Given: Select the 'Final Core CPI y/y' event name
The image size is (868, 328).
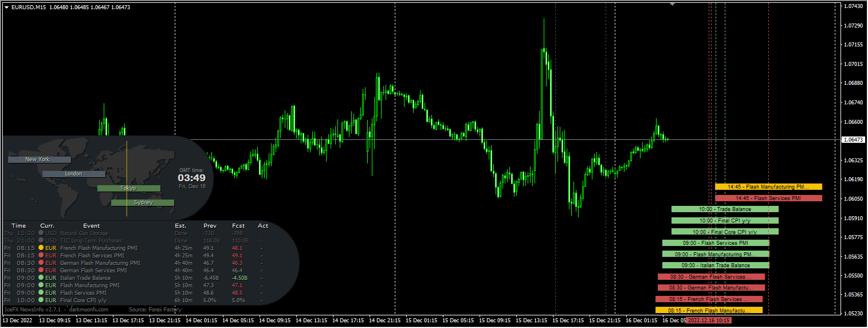Looking at the screenshot, I should pos(84,300).
